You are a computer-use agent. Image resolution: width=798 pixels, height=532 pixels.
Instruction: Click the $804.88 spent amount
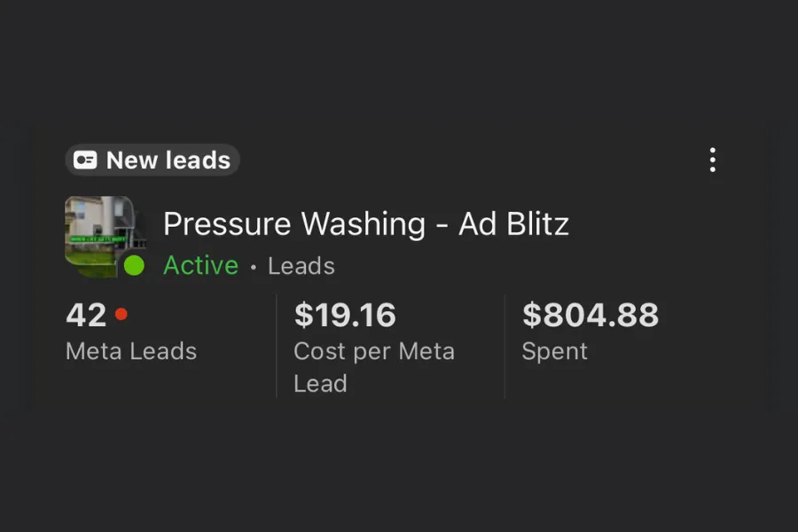pyautogui.click(x=591, y=315)
